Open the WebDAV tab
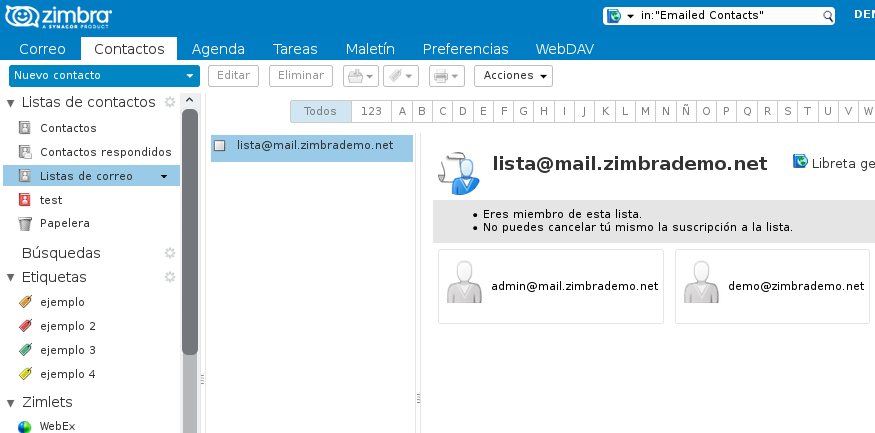875x433 pixels. [x=565, y=49]
